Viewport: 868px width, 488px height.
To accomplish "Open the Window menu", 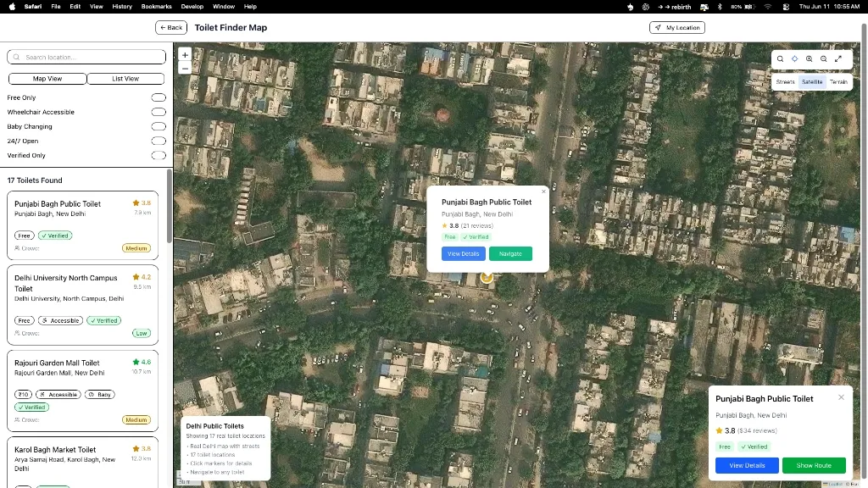I will coord(224,7).
